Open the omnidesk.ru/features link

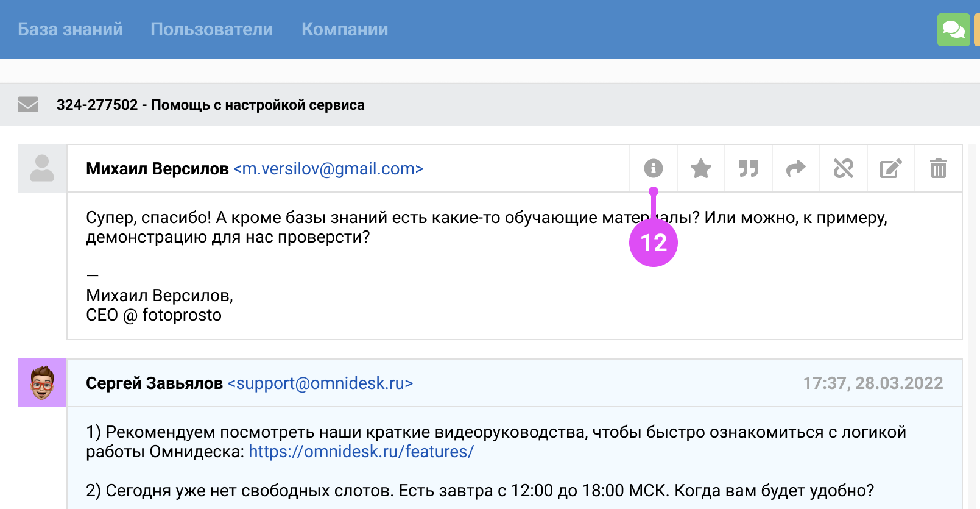click(x=361, y=452)
